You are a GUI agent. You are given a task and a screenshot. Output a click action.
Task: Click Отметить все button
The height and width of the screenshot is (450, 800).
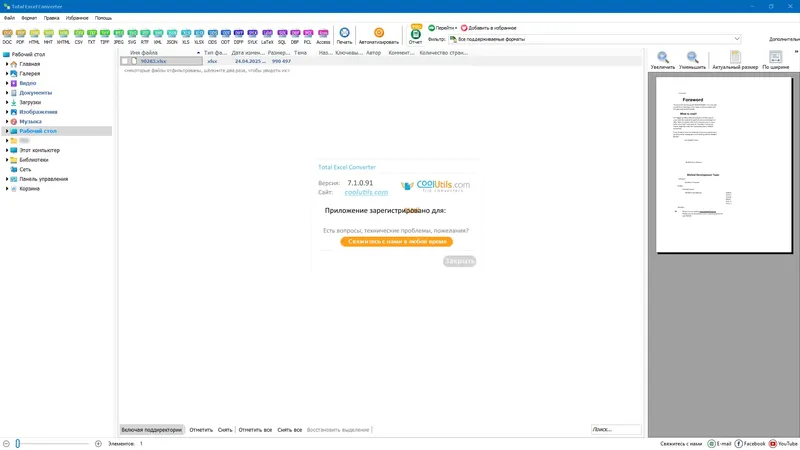pyautogui.click(x=255, y=430)
